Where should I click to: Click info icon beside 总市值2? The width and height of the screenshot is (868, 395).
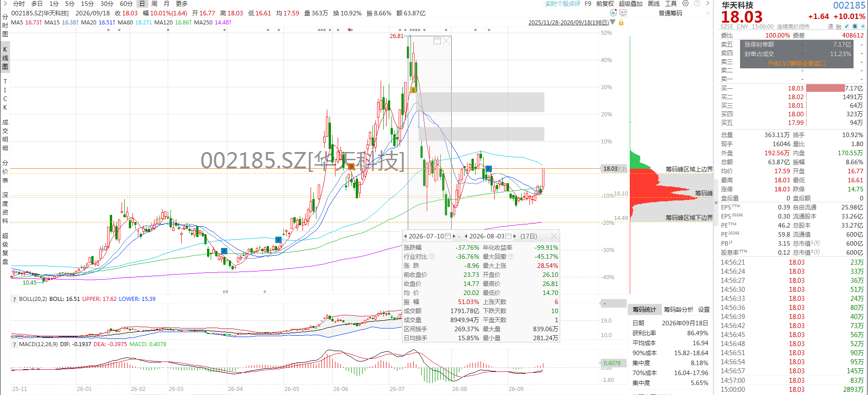(817, 252)
